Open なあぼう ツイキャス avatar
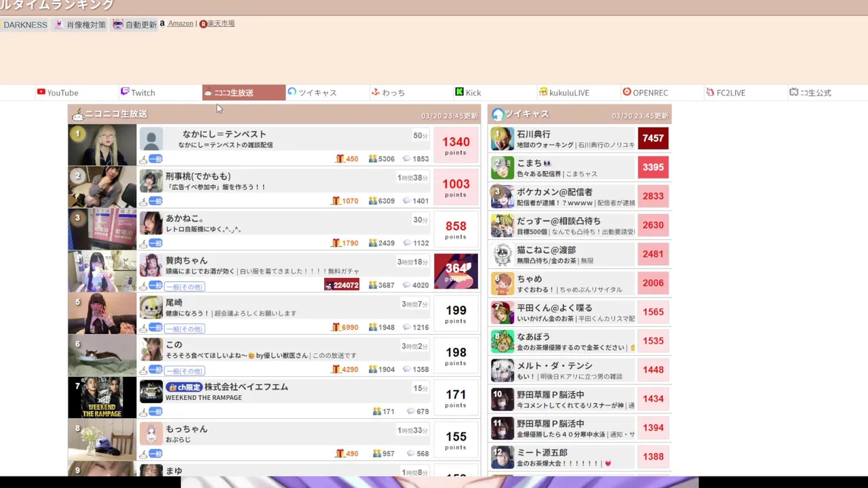Viewport: 868px width, 488px height. (502, 341)
